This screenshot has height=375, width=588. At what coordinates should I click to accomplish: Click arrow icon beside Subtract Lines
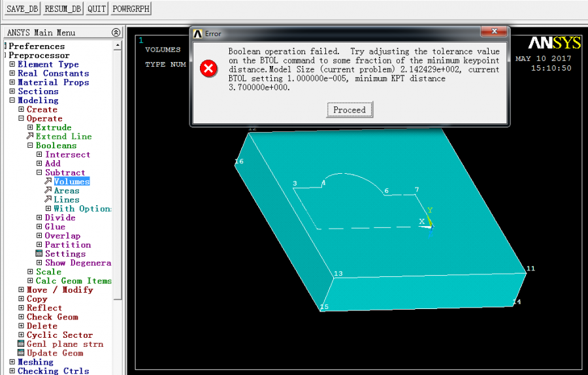[x=48, y=199]
